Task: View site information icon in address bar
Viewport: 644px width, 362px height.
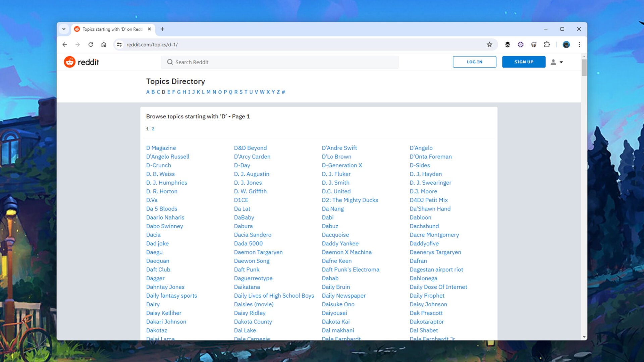Action: (119, 45)
